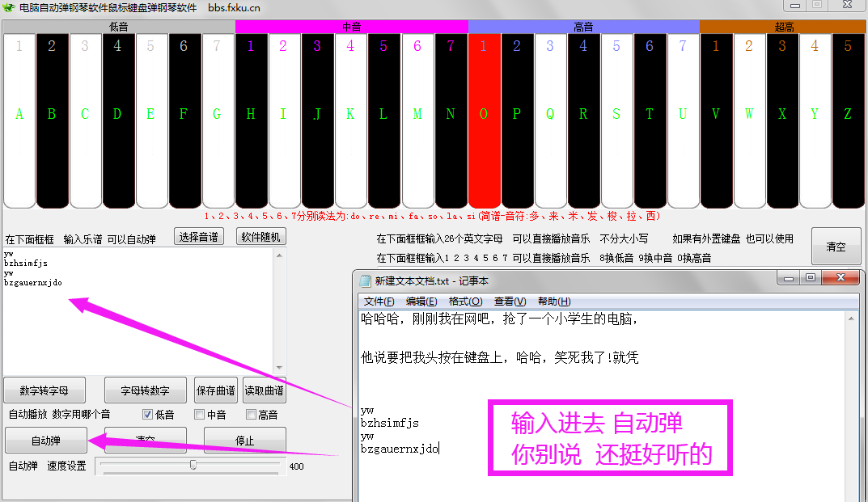Click the Notepad icon in its title bar

(x=365, y=281)
